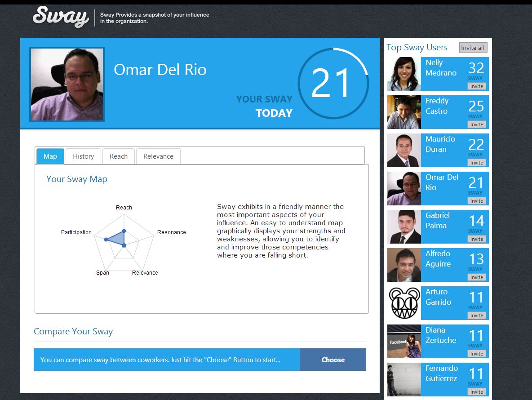
Task: Open Fernando Gutierrez's photo thumbnail
Action: (404, 379)
